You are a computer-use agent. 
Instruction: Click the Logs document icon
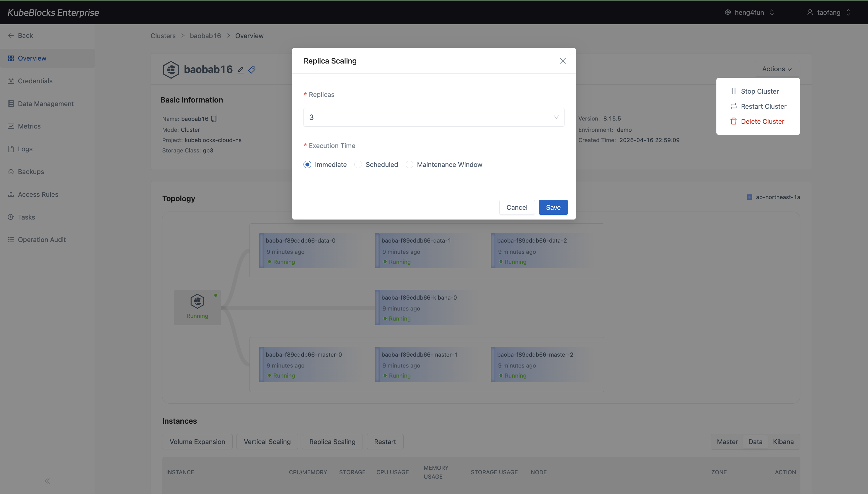(11, 149)
